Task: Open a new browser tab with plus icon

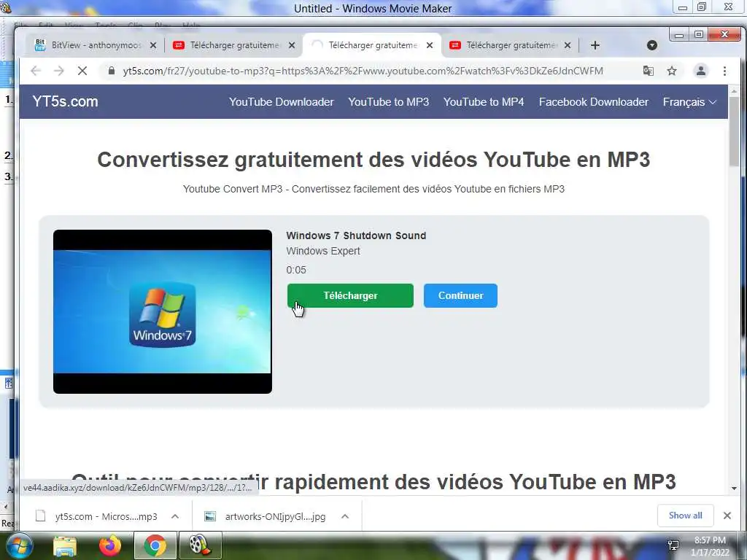Action: (x=595, y=45)
